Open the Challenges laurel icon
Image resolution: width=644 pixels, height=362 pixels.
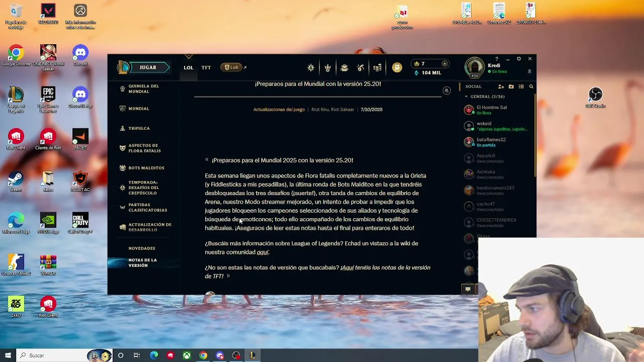[x=328, y=67]
